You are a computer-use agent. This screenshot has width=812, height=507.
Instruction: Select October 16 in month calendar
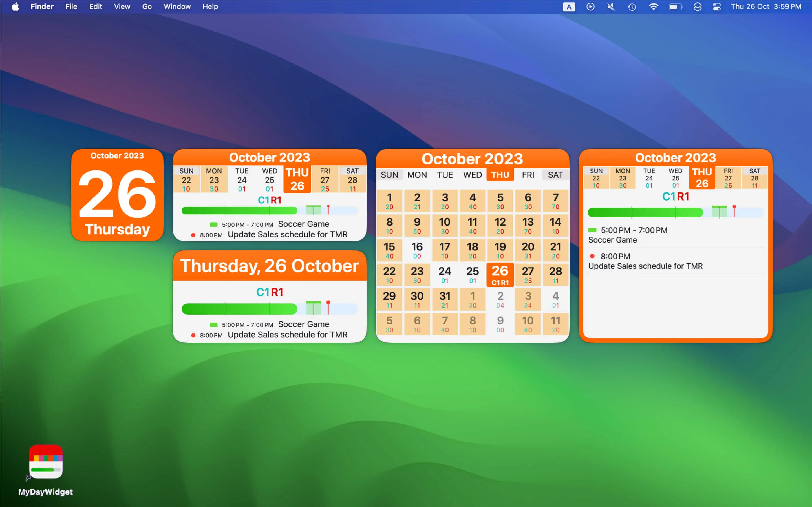[x=417, y=250]
